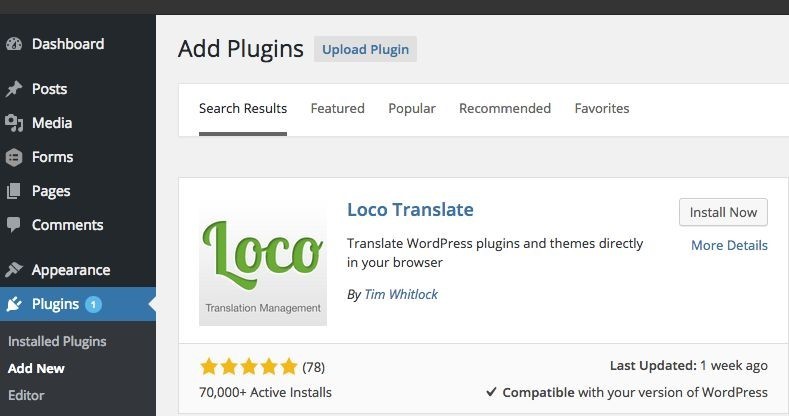Click the Media icon in sidebar

(14, 123)
